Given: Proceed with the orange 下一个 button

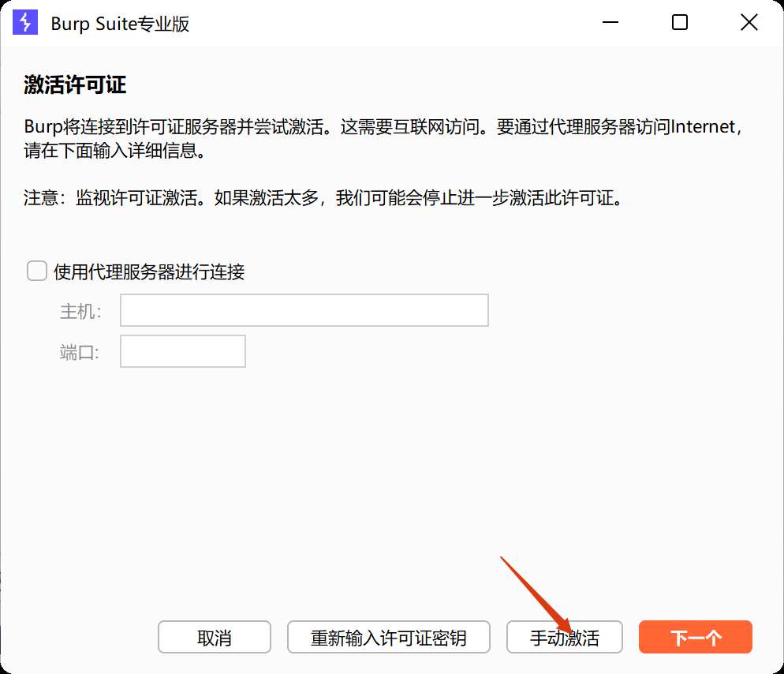Looking at the screenshot, I should pyautogui.click(x=695, y=638).
